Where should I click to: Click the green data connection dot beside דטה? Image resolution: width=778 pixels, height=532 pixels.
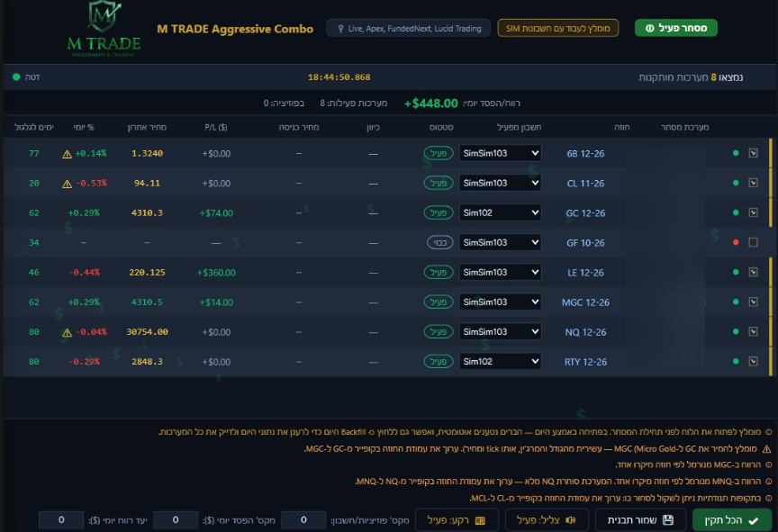[x=16, y=77]
